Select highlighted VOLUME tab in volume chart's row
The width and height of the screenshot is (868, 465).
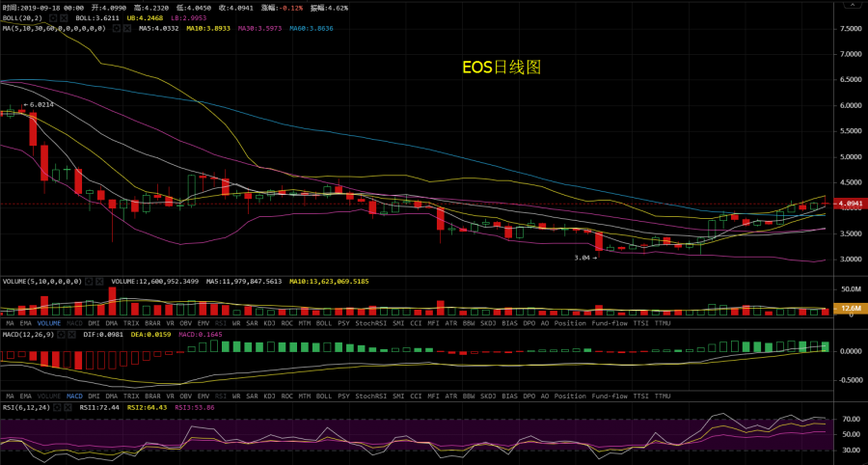(49, 322)
